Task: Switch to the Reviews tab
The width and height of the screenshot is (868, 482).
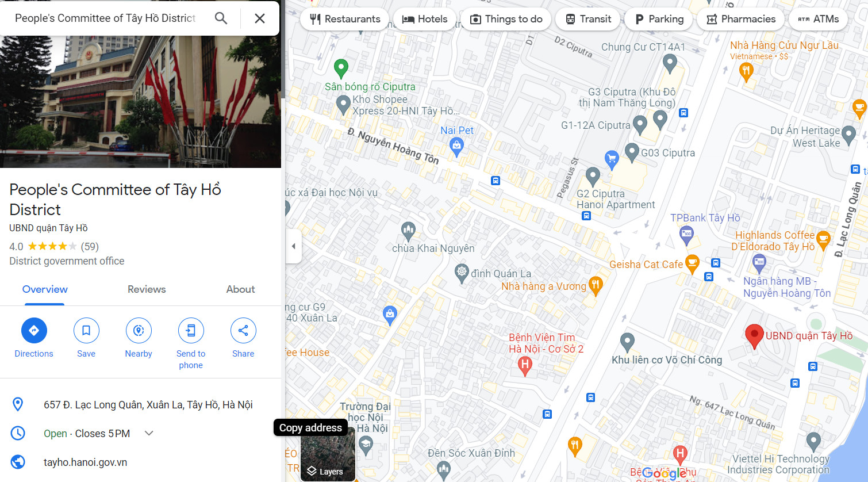Action: [x=147, y=289]
